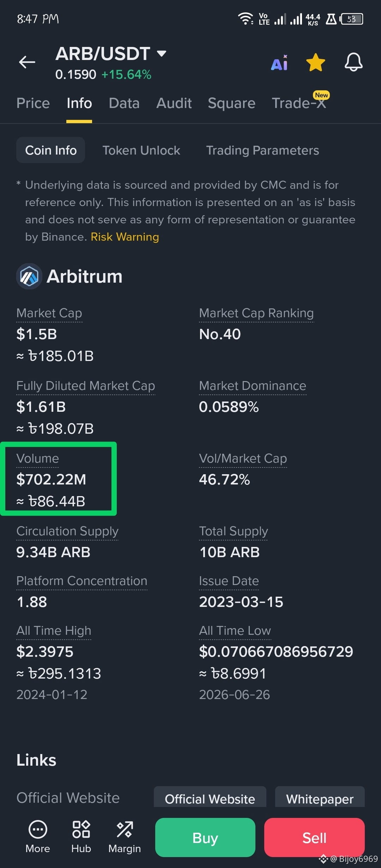Select the Token Unlock sub-tab
The image size is (381, 868).
click(x=141, y=150)
